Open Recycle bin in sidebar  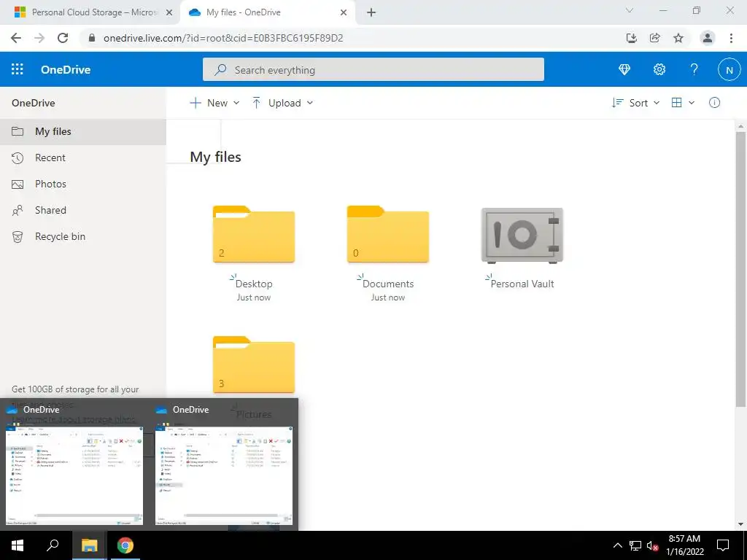(x=83, y=236)
